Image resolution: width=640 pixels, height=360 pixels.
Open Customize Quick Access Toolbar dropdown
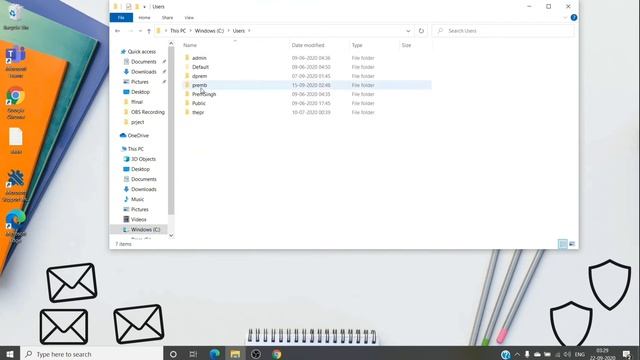(x=144, y=7)
